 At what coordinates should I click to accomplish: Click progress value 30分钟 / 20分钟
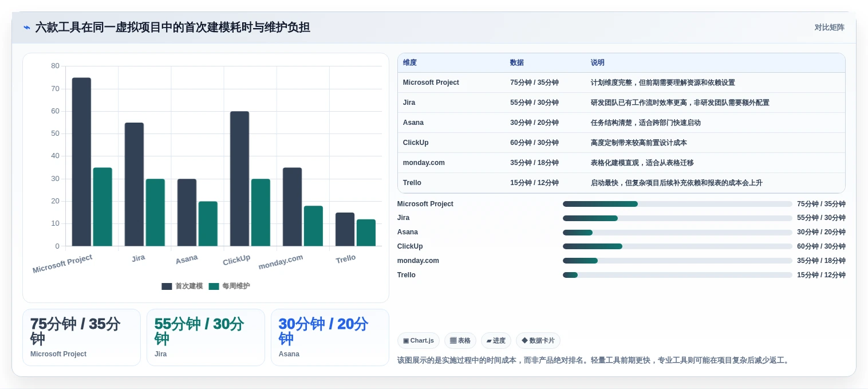(821, 232)
